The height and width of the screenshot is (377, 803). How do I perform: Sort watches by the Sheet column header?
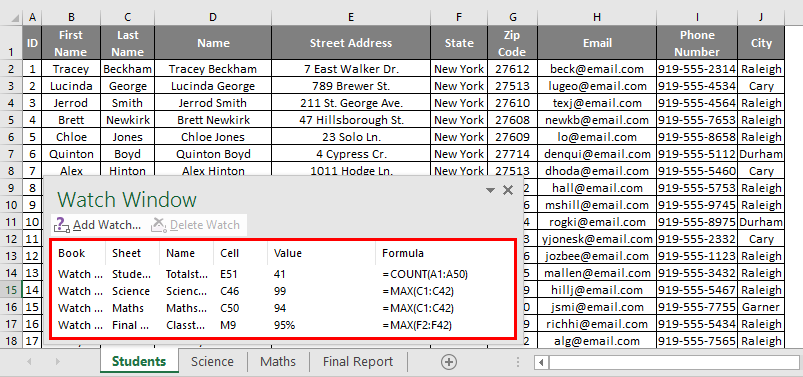pyautogui.click(x=126, y=253)
